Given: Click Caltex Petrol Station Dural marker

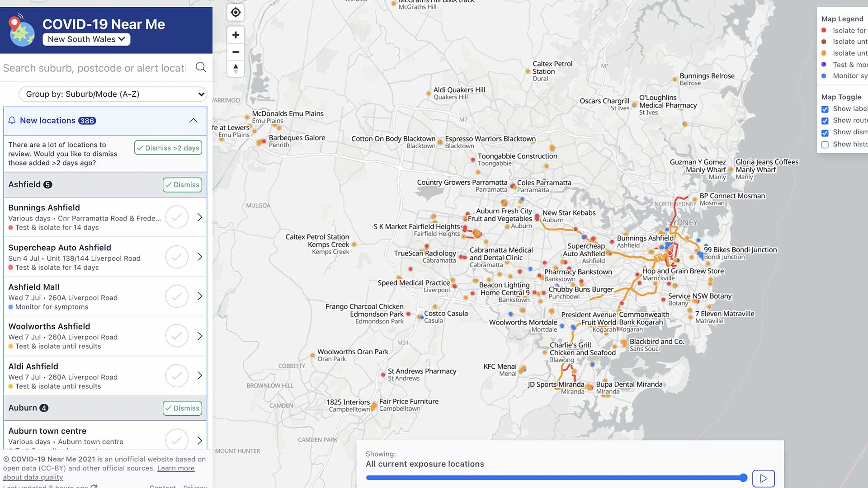Looking at the screenshot, I should pos(528,71).
